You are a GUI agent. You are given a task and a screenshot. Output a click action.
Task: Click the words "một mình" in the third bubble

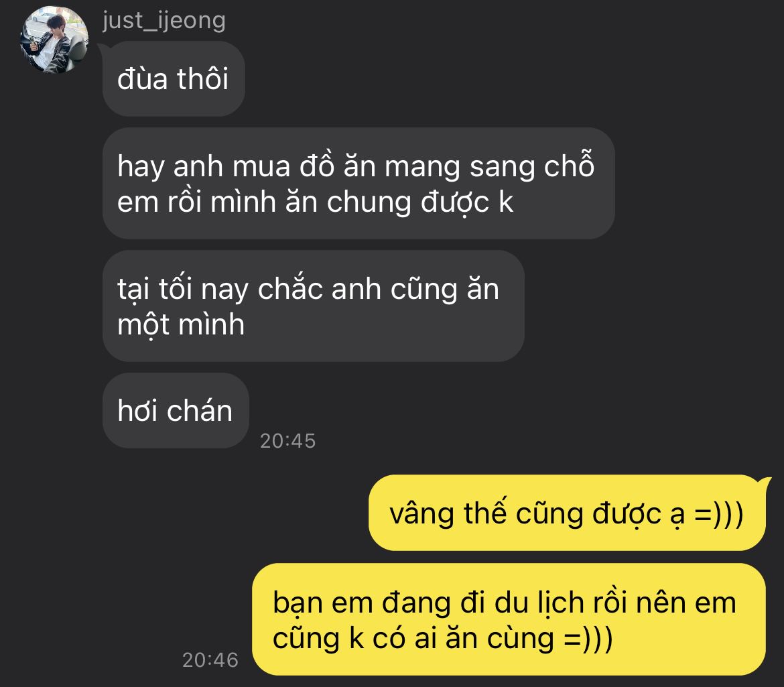[181, 324]
